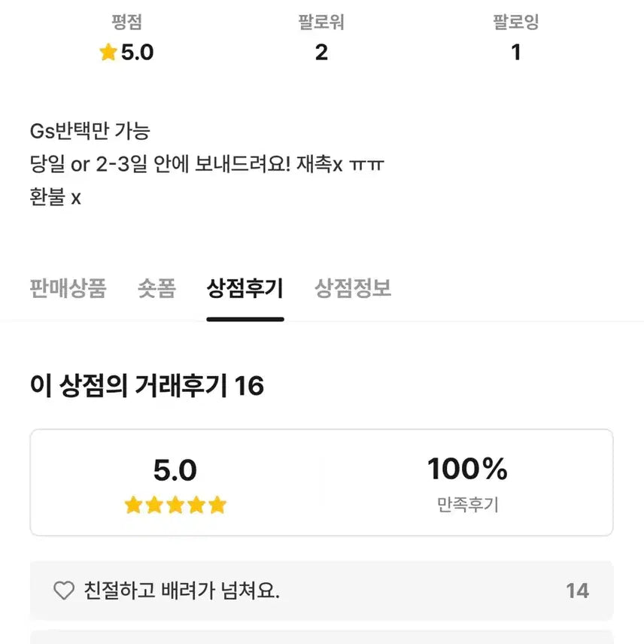Open the 판매상품 tab
The height and width of the screenshot is (644, 644).
click(x=68, y=288)
